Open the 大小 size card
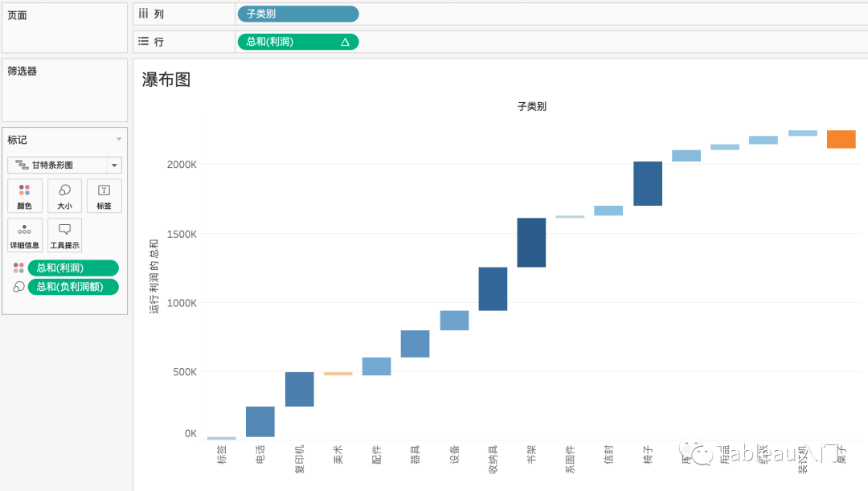This screenshot has height=491, width=868. [64, 196]
